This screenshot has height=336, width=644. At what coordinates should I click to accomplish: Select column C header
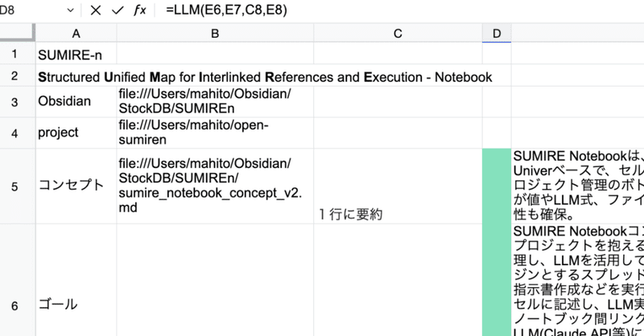click(398, 33)
